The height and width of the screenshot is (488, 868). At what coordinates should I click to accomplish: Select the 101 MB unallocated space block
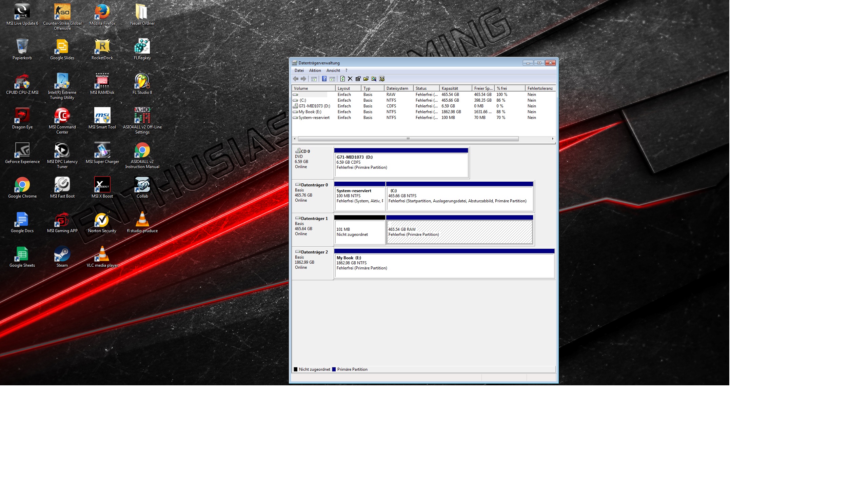coord(360,232)
